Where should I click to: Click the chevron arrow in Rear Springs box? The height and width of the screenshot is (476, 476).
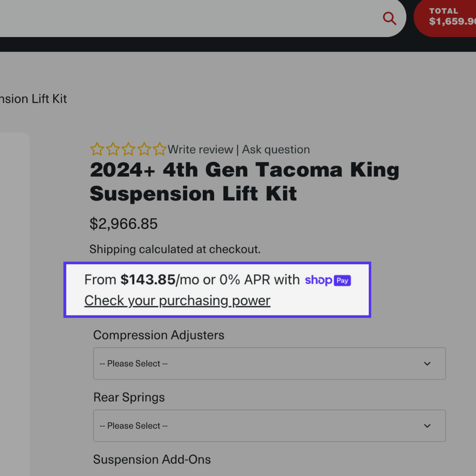pos(427,426)
